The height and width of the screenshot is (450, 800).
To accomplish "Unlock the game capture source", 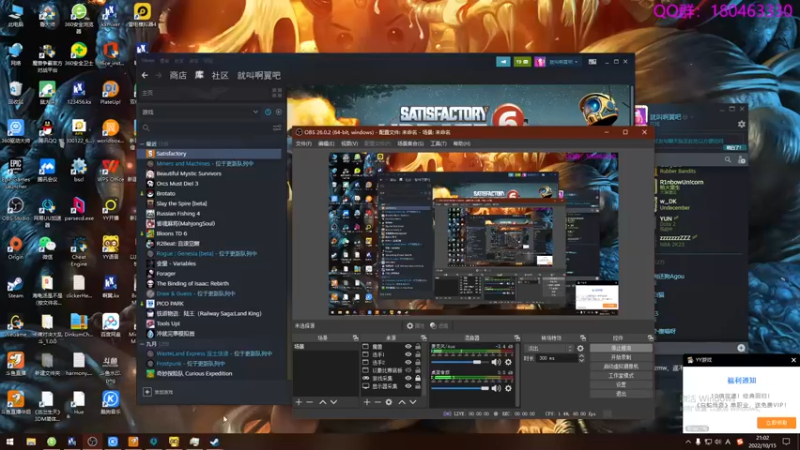I will 418,378.
